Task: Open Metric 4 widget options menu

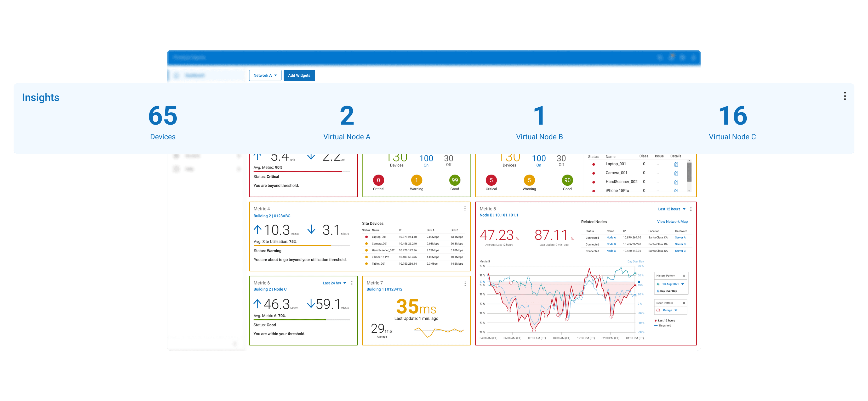Action: (x=465, y=209)
